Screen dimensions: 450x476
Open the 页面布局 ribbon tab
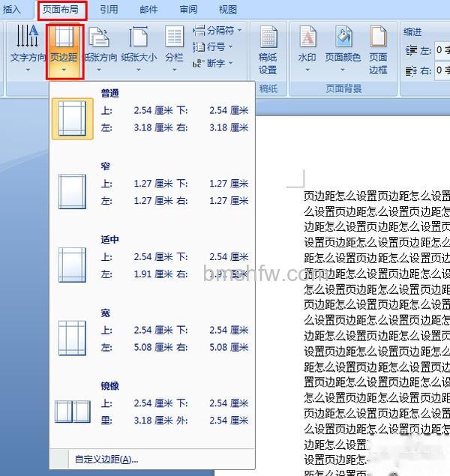[61, 10]
